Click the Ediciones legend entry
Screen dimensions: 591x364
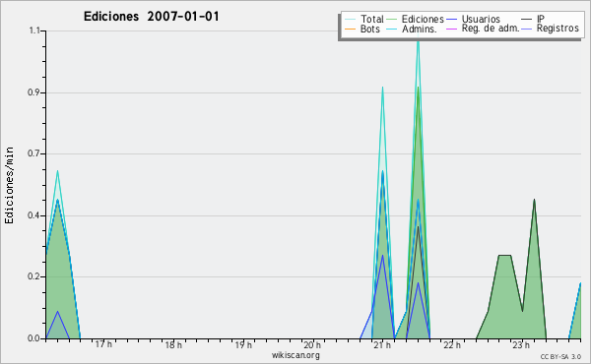[416, 19]
